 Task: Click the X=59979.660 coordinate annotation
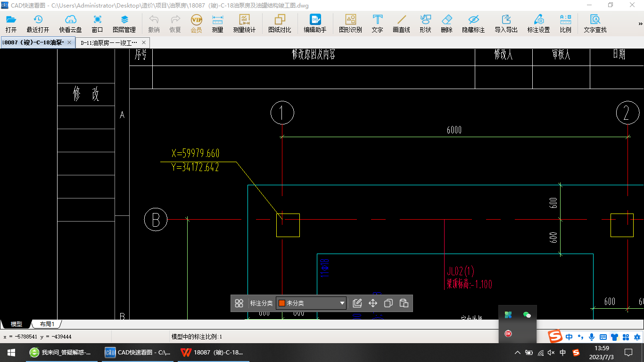(196, 154)
